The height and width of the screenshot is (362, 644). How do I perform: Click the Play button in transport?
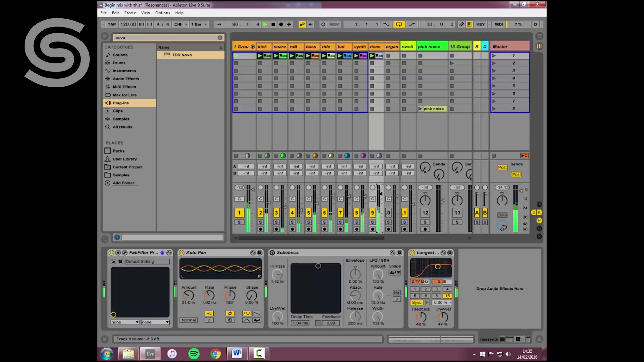coord(265,24)
